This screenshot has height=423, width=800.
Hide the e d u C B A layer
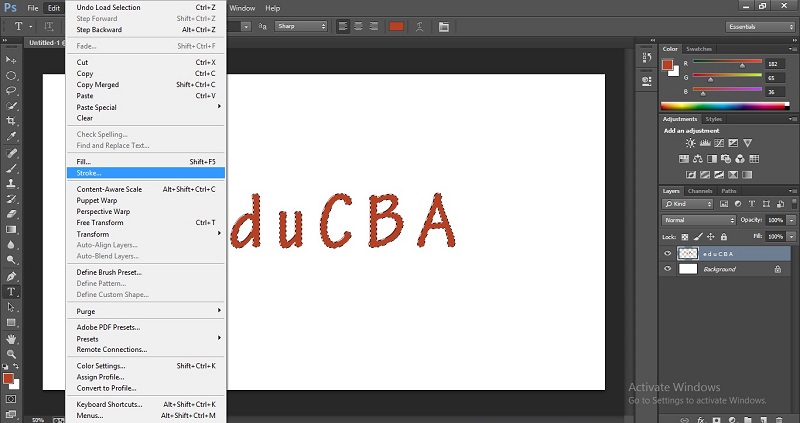click(667, 254)
